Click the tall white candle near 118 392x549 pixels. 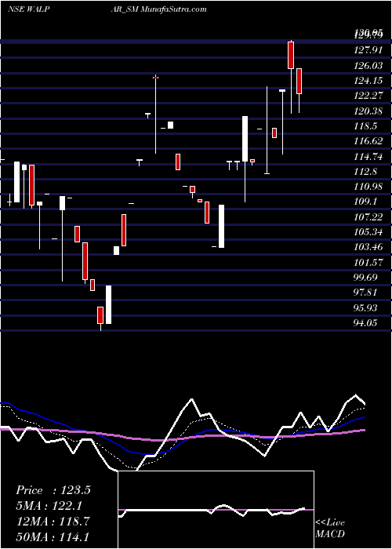point(245,139)
